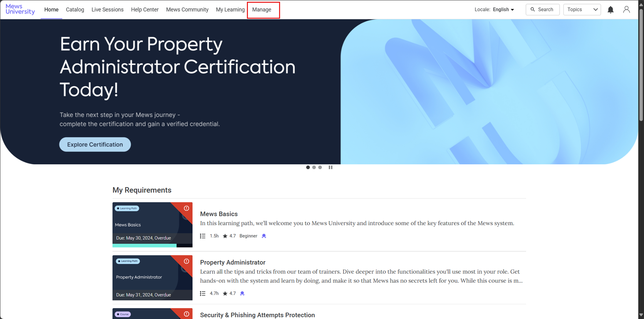
Task: Click the Course tag on the Security thumbnail
Action: tap(123, 314)
